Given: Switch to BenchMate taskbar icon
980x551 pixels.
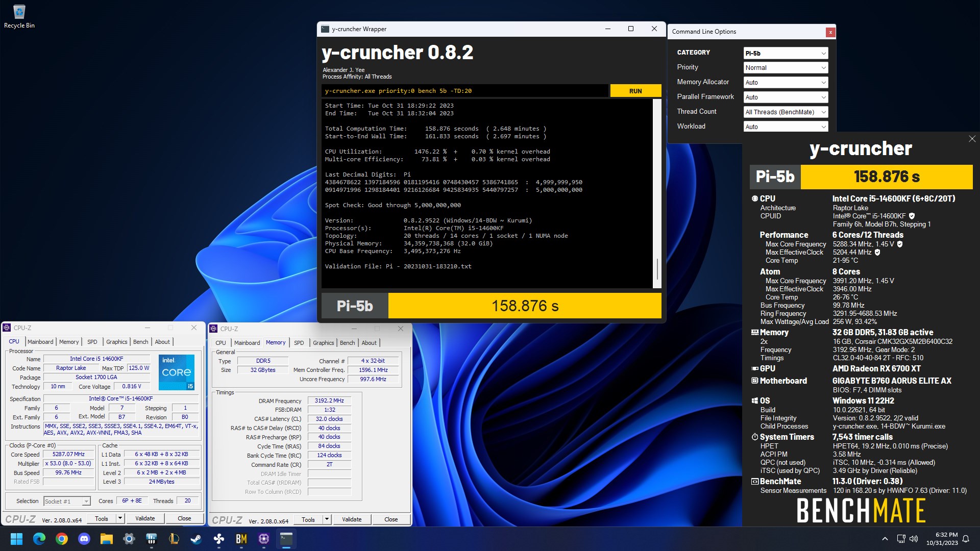Looking at the screenshot, I should [241, 539].
